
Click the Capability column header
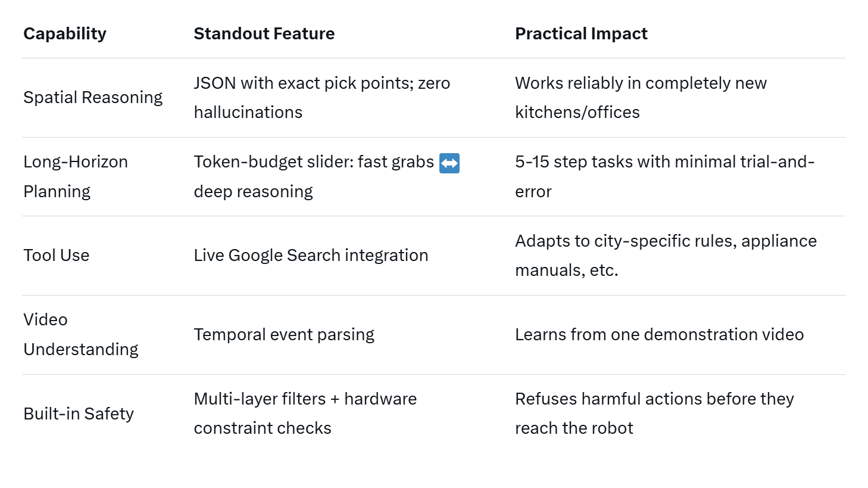(65, 34)
